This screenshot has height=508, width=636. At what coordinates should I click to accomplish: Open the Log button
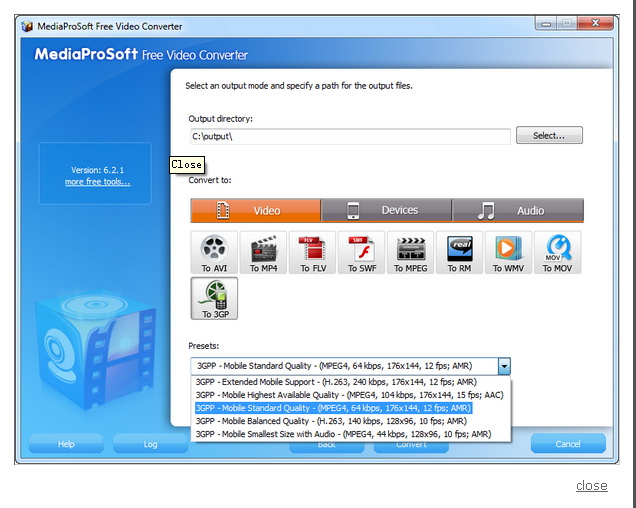click(x=150, y=444)
